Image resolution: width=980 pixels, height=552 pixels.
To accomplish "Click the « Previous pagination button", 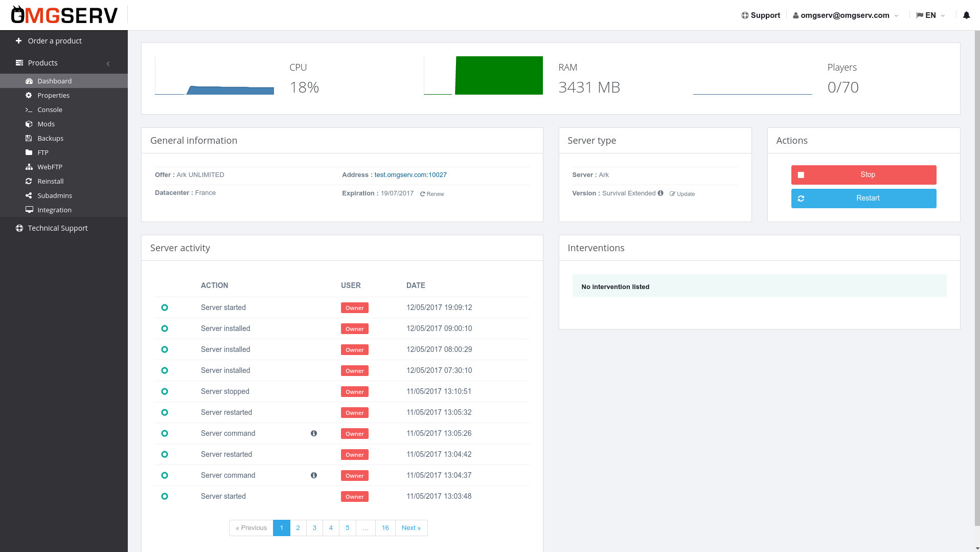I will point(251,528).
